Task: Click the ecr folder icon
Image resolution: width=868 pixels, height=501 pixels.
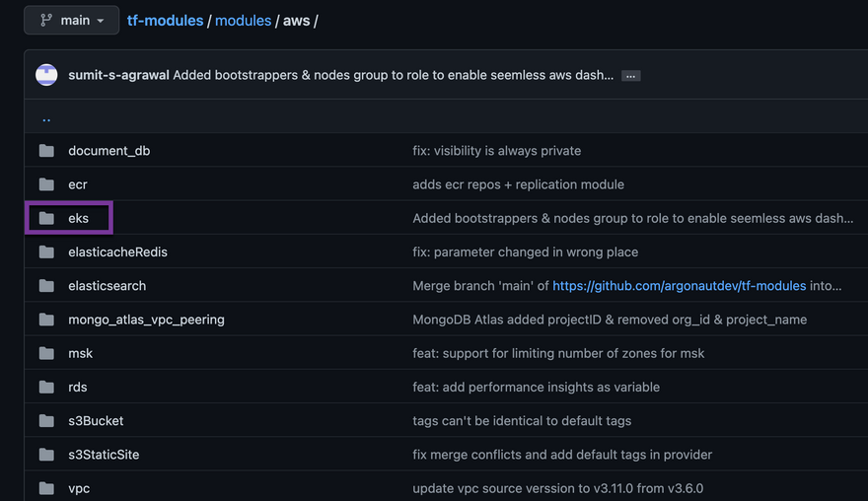Action: 46,184
